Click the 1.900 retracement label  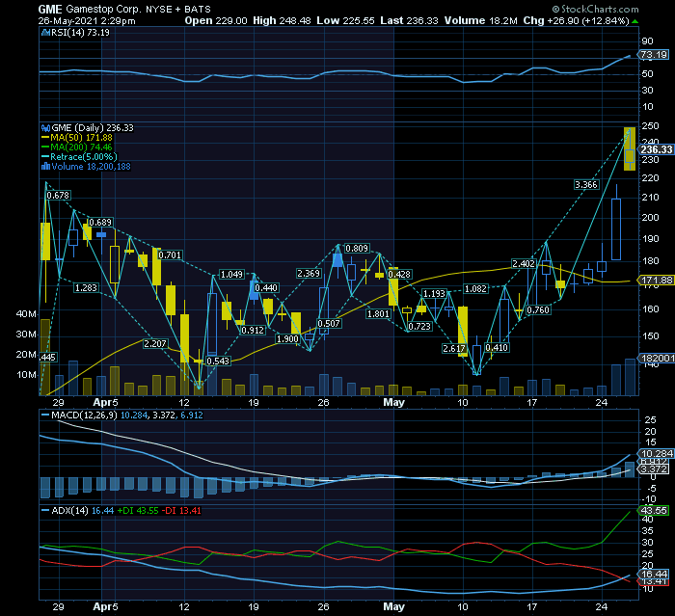click(287, 338)
